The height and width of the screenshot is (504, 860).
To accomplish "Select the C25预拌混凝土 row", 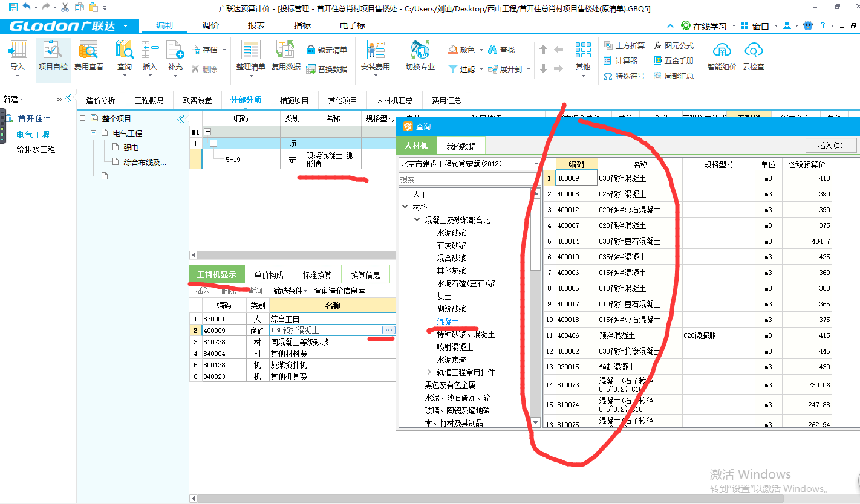I will [x=687, y=194].
